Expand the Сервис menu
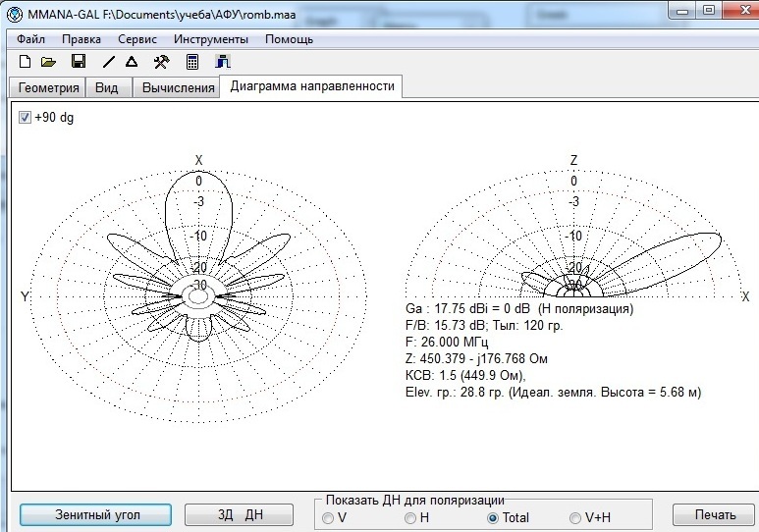 pyautogui.click(x=137, y=39)
